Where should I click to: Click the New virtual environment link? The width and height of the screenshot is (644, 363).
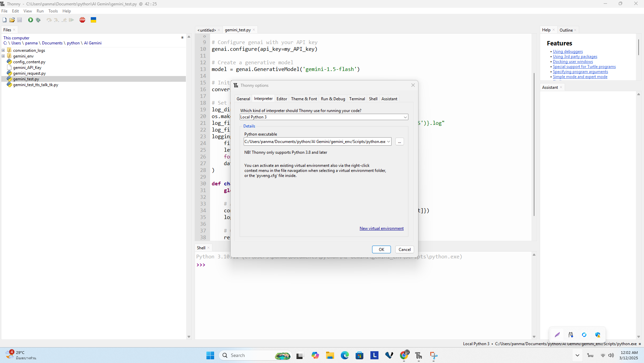click(381, 228)
